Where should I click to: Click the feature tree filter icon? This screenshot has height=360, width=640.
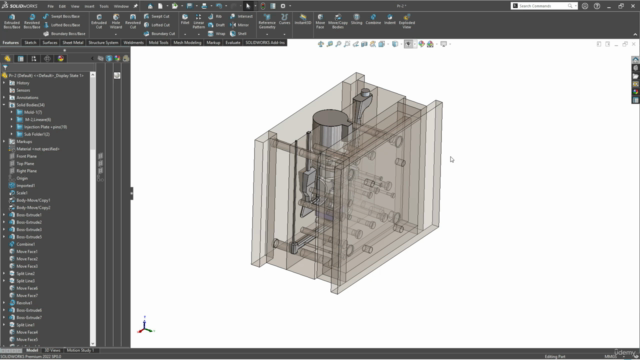click(5, 68)
